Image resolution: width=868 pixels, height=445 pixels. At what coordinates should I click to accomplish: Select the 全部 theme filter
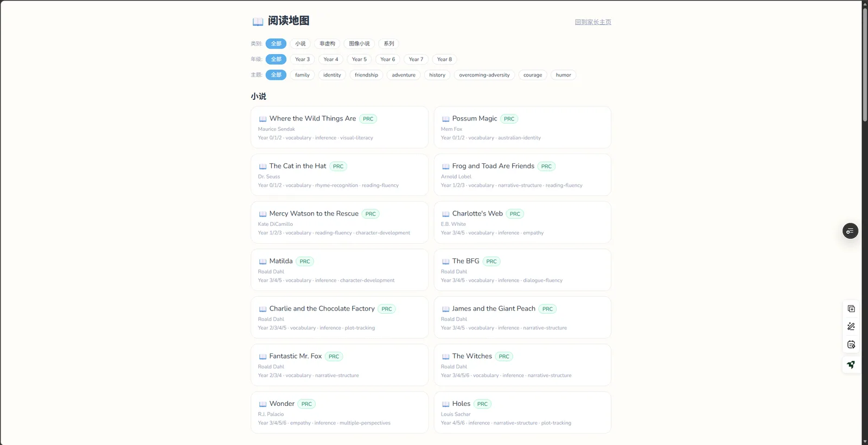point(276,75)
